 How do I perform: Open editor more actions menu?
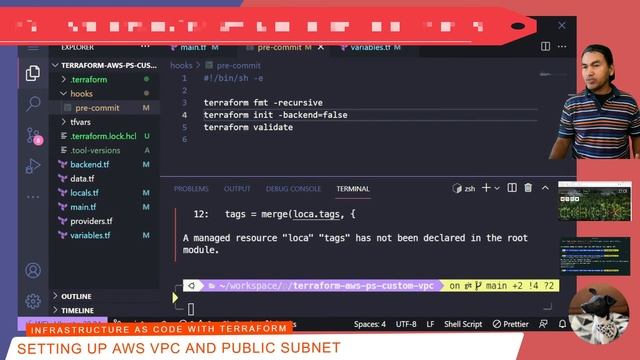click(562, 47)
